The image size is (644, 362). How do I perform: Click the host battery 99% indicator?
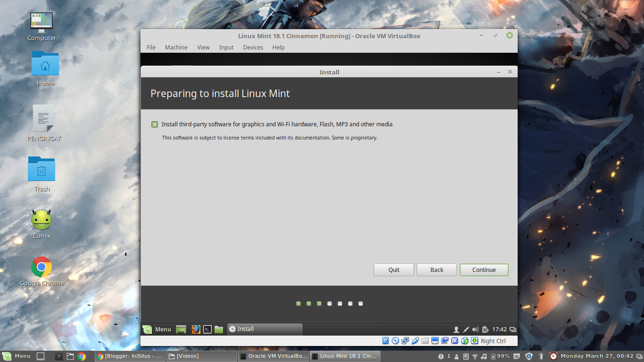pos(500,356)
